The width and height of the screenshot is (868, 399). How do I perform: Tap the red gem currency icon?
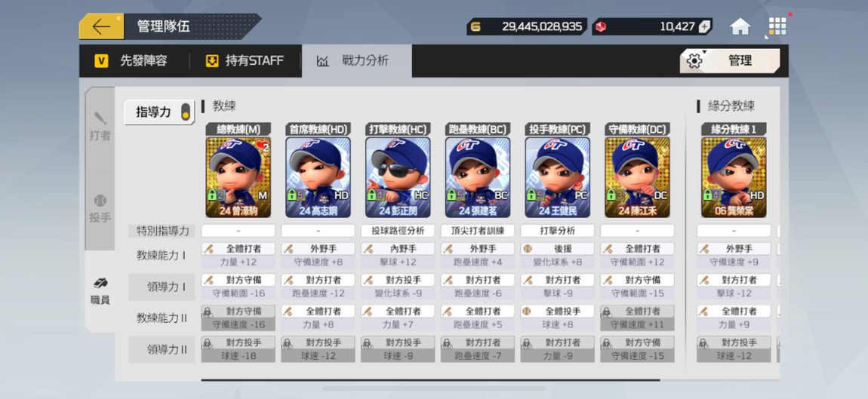[601, 26]
